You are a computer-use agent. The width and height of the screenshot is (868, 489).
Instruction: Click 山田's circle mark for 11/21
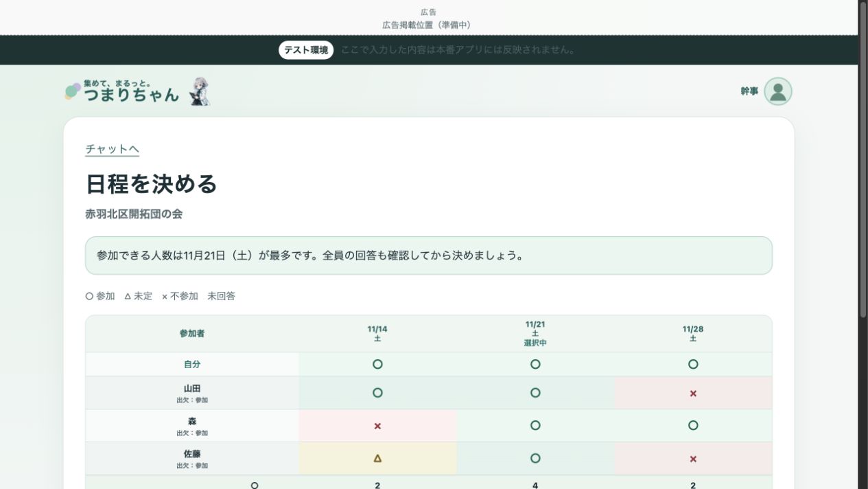[x=535, y=393]
